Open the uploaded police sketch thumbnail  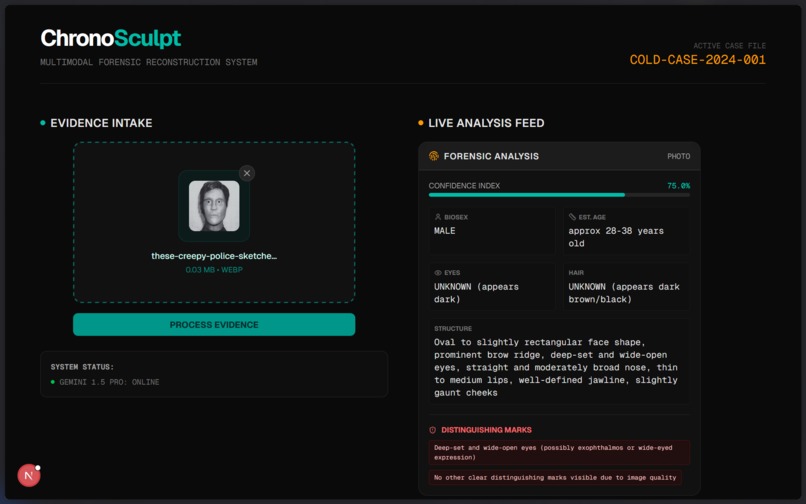[x=214, y=206]
